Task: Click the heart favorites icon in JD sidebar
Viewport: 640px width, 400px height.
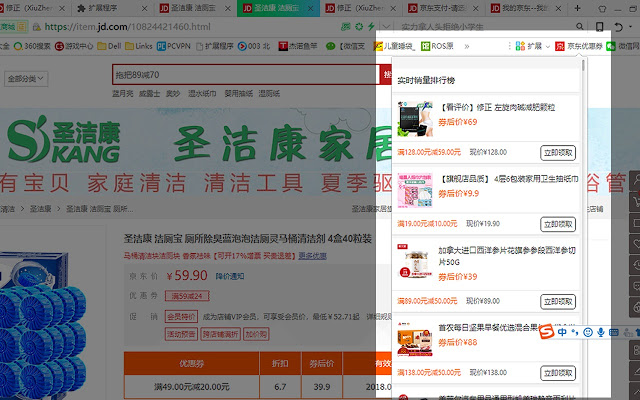Action: [x=635, y=244]
